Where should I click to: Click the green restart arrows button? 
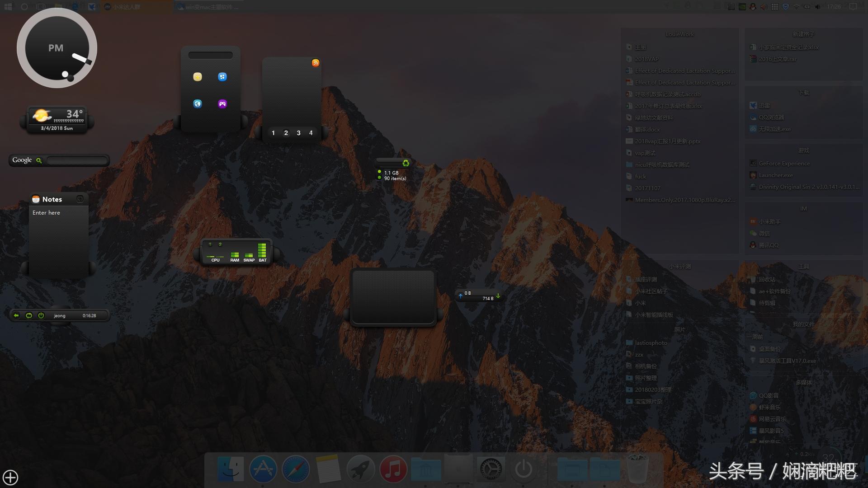point(29,315)
